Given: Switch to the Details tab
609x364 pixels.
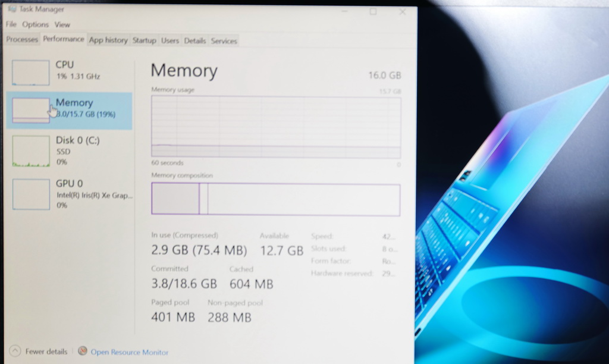Looking at the screenshot, I should point(195,41).
